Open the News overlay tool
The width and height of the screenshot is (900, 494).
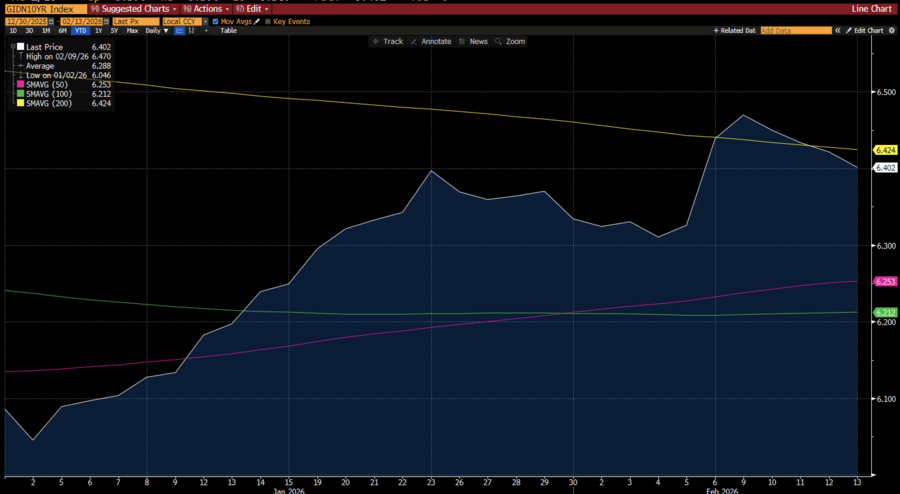pos(474,41)
